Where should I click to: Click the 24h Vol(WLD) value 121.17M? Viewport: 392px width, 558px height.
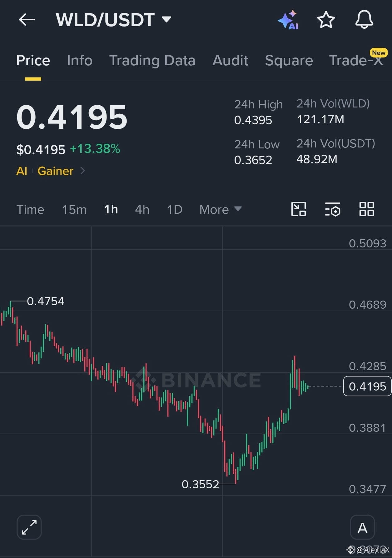(x=320, y=119)
